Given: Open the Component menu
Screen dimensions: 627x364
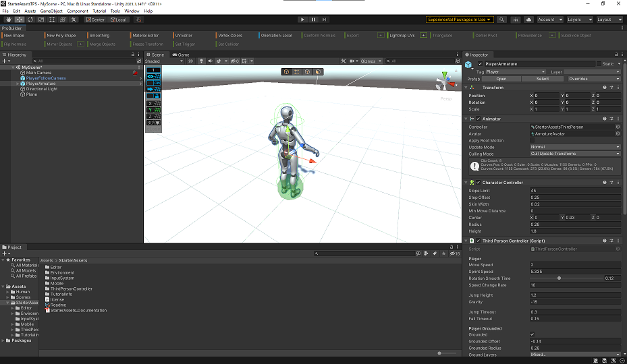Looking at the screenshot, I should [x=77, y=11].
